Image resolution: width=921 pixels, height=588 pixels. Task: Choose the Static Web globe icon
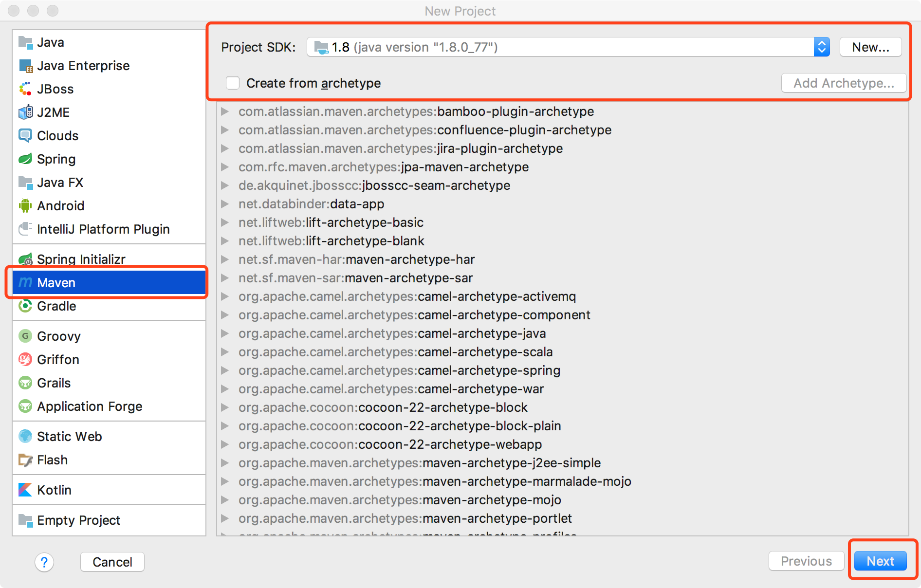click(25, 437)
